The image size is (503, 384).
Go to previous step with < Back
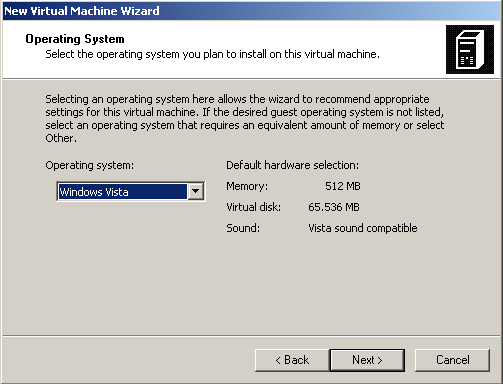click(x=292, y=360)
